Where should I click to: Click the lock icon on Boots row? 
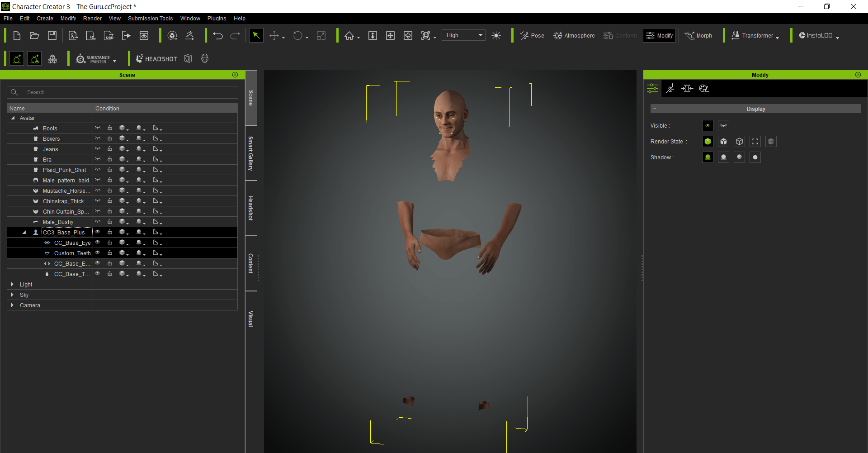pos(110,128)
